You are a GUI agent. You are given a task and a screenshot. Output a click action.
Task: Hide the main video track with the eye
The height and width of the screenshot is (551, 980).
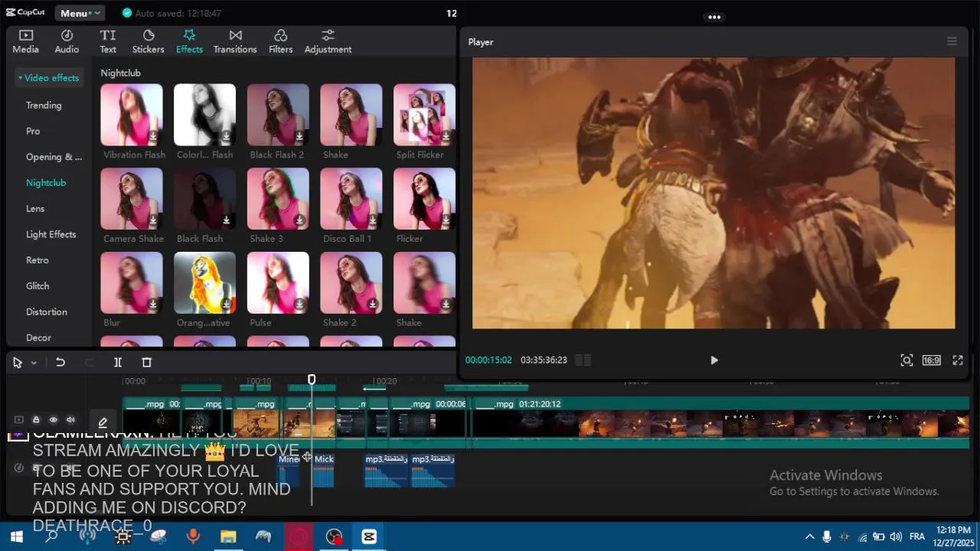54,420
